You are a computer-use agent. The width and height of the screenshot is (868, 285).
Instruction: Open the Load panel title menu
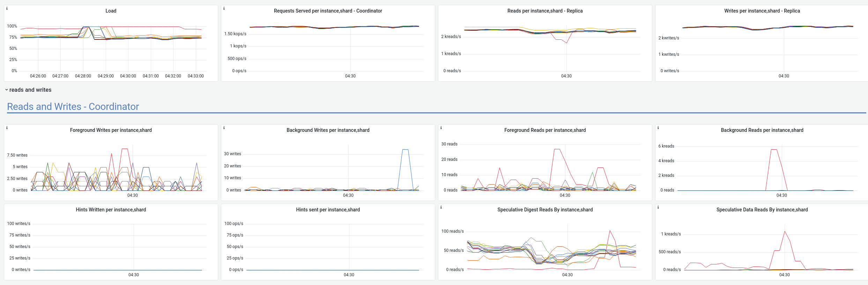(111, 11)
